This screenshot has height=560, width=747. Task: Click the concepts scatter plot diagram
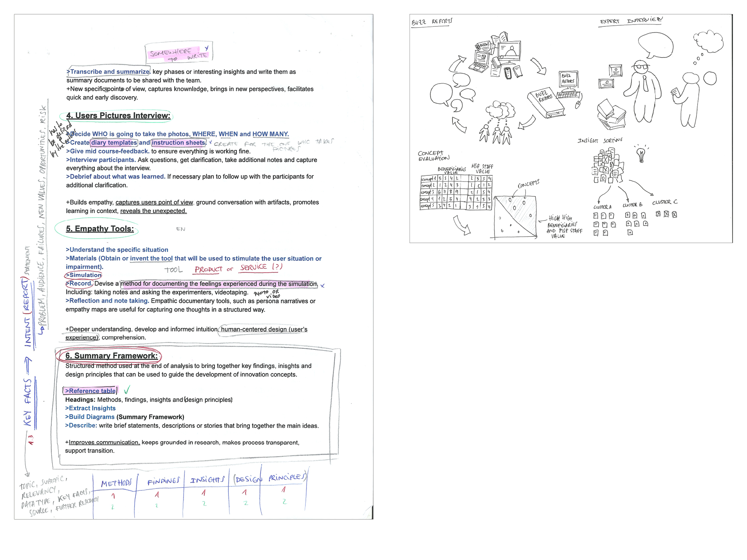(x=515, y=216)
